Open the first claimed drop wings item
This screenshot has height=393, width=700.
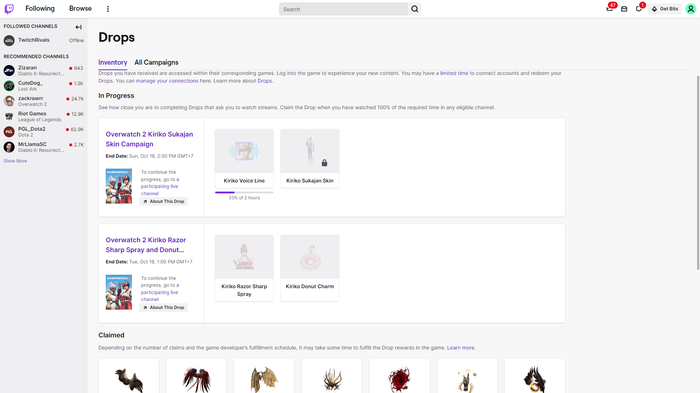(x=129, y=376)
